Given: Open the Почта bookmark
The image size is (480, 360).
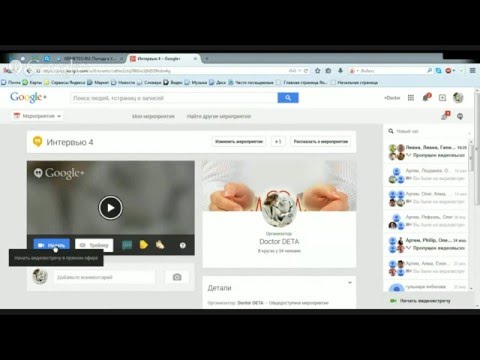Looking at the screenshot, I should tap(11, 82).
